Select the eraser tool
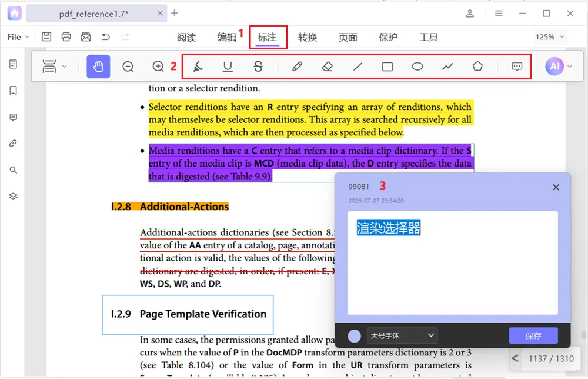 pos(328,67)
